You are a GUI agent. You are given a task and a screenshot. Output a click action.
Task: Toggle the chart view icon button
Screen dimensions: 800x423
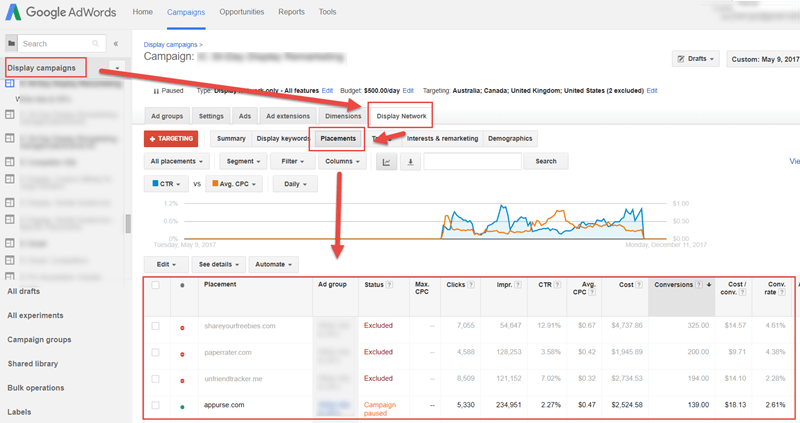coord(386,162)
